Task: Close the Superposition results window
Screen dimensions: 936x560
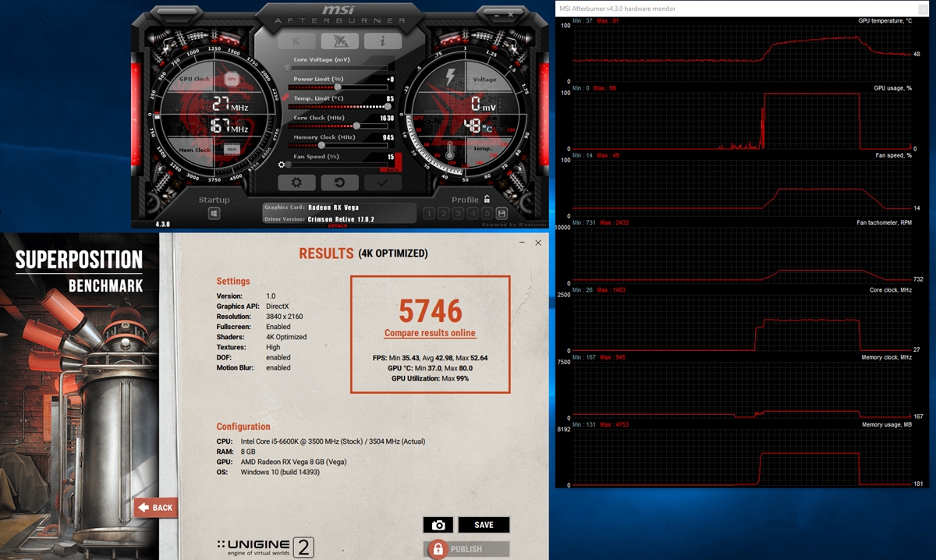Action: pyautogui.click(x=537, y=243)
